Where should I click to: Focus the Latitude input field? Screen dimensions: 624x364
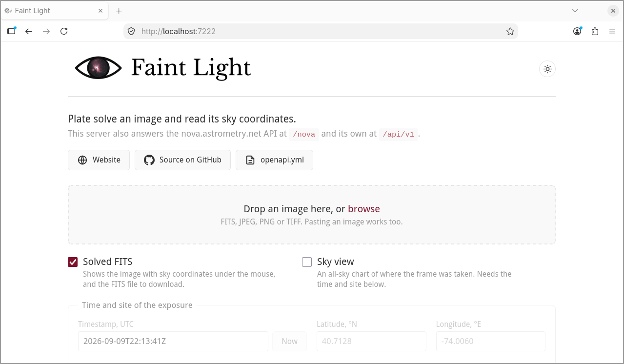pyautogui.click(x=371, y=341)
